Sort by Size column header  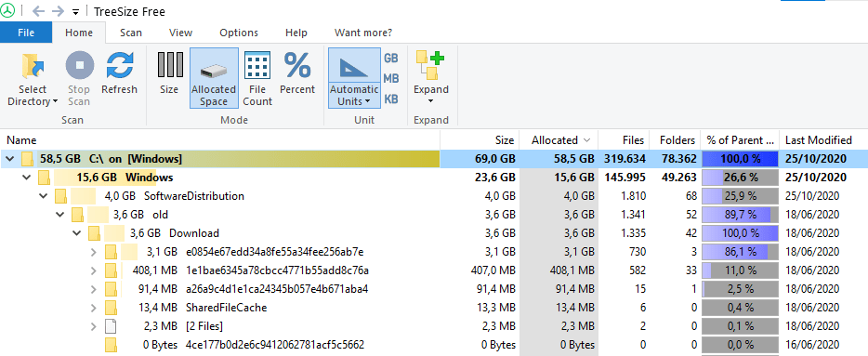[x=480, y=140]
